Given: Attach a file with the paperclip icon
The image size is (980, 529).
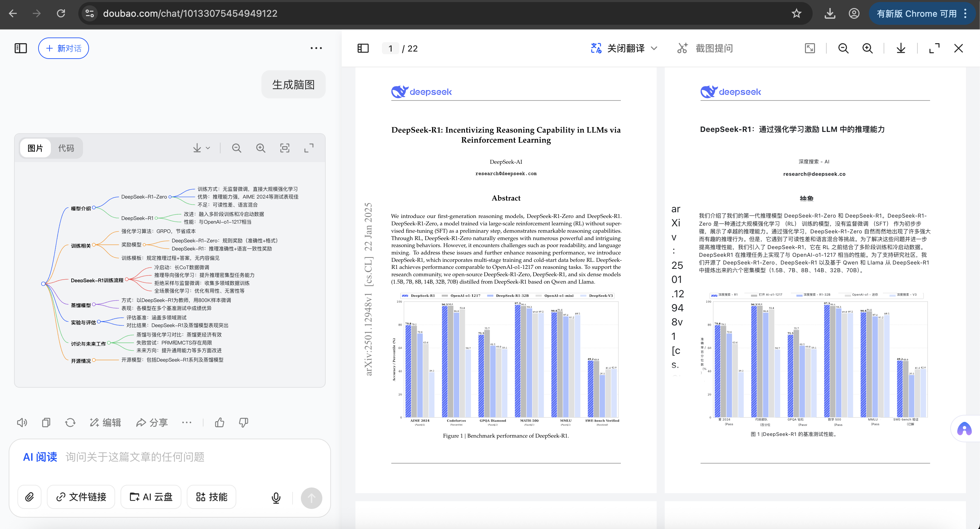Looking at the screenshot, I should pyautogui.click(x=30, y=497).
